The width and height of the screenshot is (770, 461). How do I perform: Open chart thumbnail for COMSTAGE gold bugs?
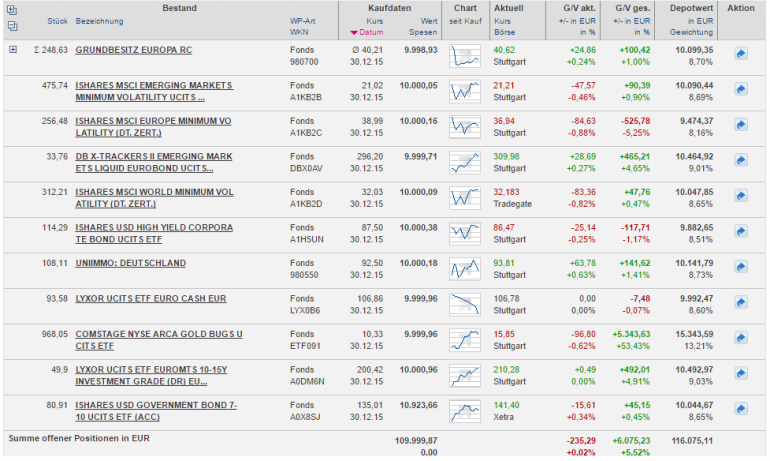(465, 340)
